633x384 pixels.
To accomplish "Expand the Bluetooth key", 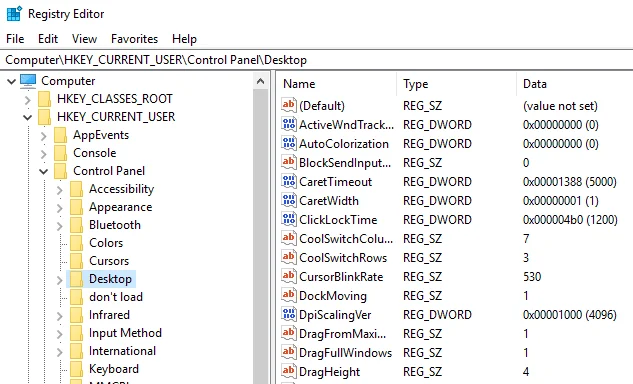I will click(60, 226).
